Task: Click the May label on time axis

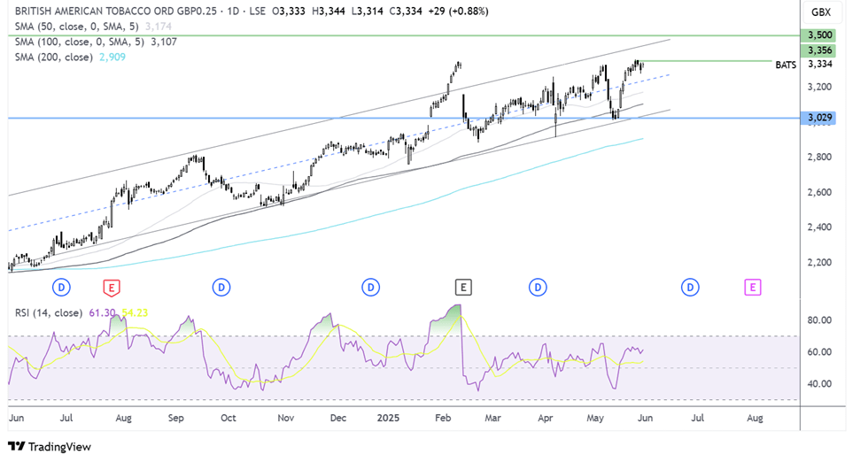Action: click(x=595, y=419)
